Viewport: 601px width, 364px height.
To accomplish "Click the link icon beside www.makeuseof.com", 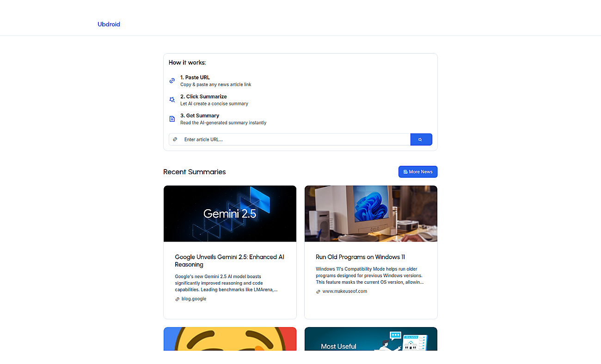I will pos(318,292).
